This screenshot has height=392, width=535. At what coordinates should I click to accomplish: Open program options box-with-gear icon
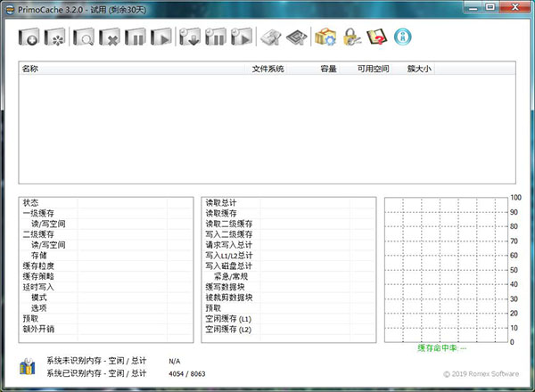pyautogui.click(x=325, y=37)
